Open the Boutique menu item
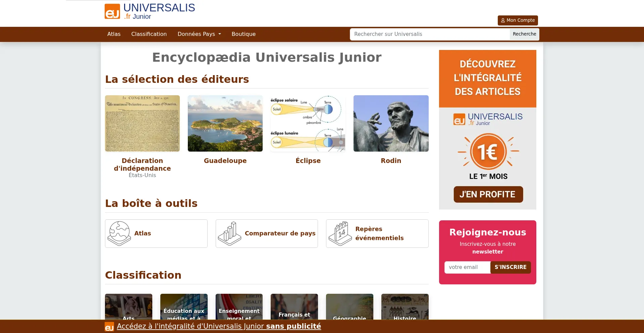644x333 pixels. (244, 34)
